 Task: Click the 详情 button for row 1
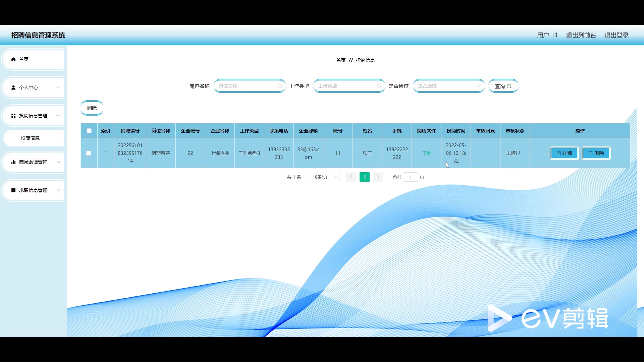[x=564, y=153]
